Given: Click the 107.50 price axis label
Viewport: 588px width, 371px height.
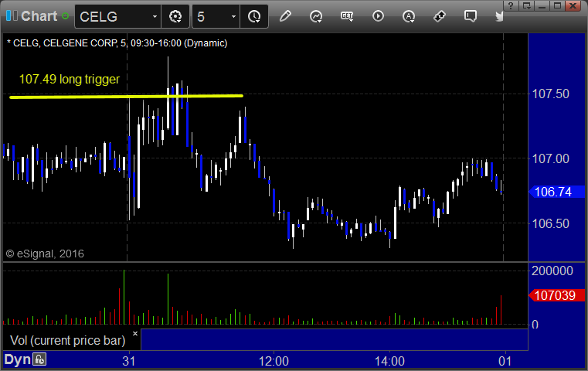Looking at the screenshot, I should point(550,94).
